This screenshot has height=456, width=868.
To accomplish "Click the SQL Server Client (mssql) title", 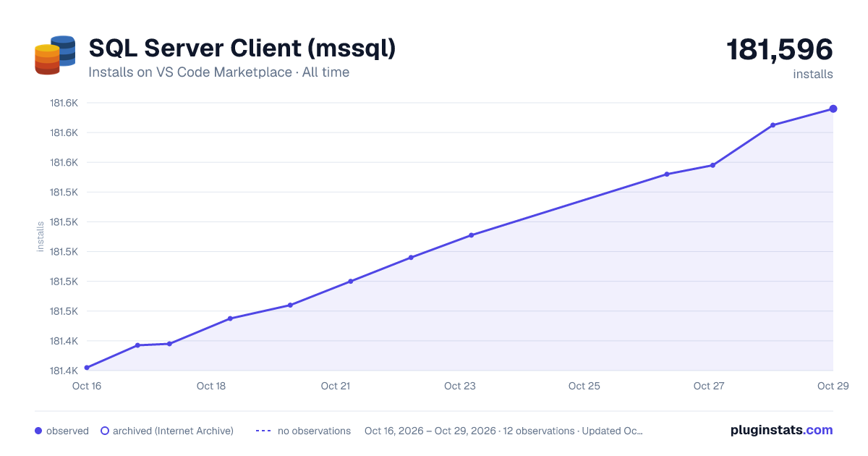I will point(242,48).
